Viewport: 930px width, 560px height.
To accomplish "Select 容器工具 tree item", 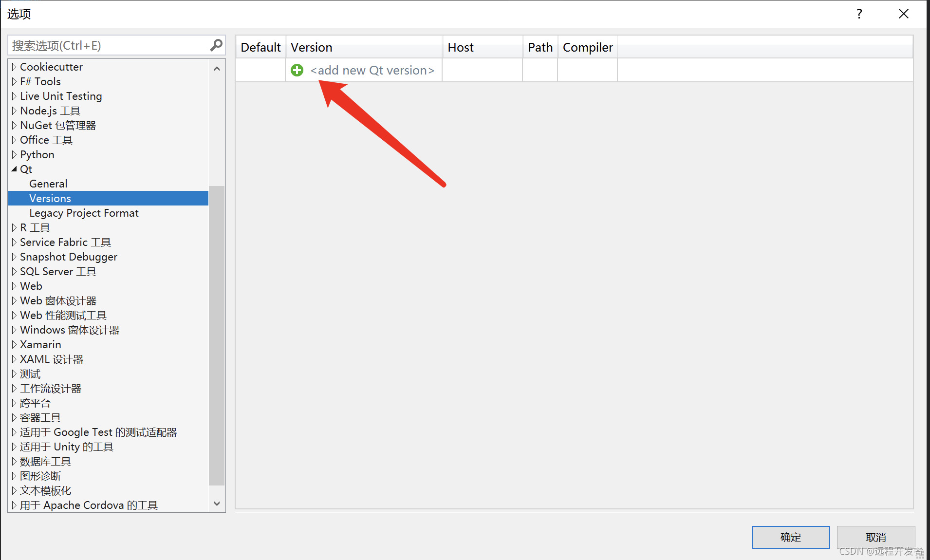I will click(40, 417).
